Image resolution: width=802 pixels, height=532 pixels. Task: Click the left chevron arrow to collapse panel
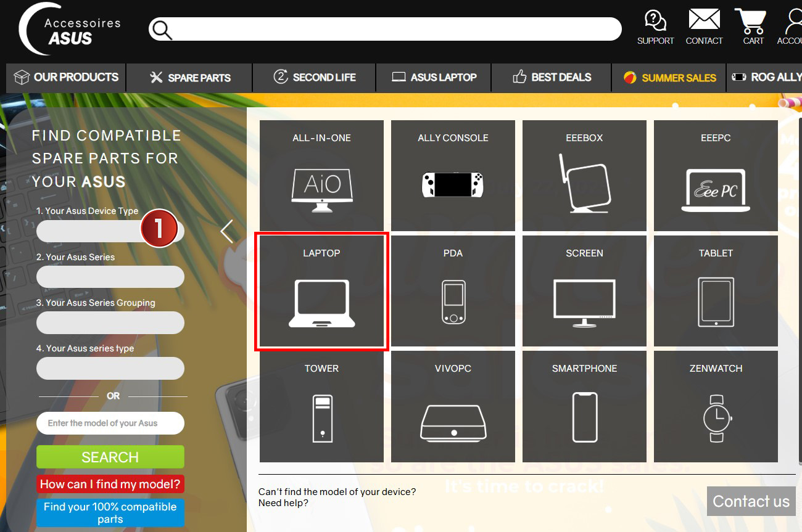point(227,231)
